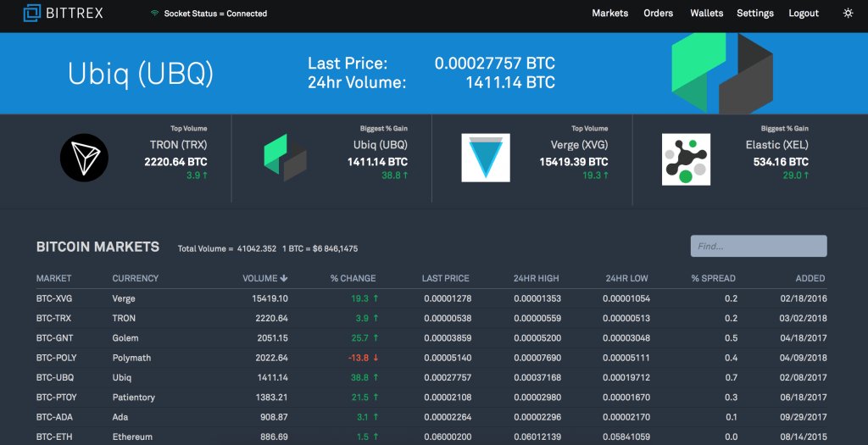Click the large Ubiq logo in banner
The width and height of the screenshot is (868, 445).
click(x=722, y=73)
